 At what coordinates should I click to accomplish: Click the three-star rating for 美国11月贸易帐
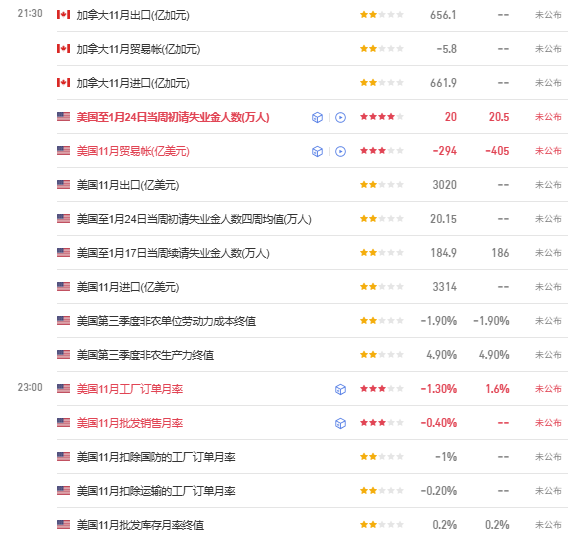click(381, 151)
